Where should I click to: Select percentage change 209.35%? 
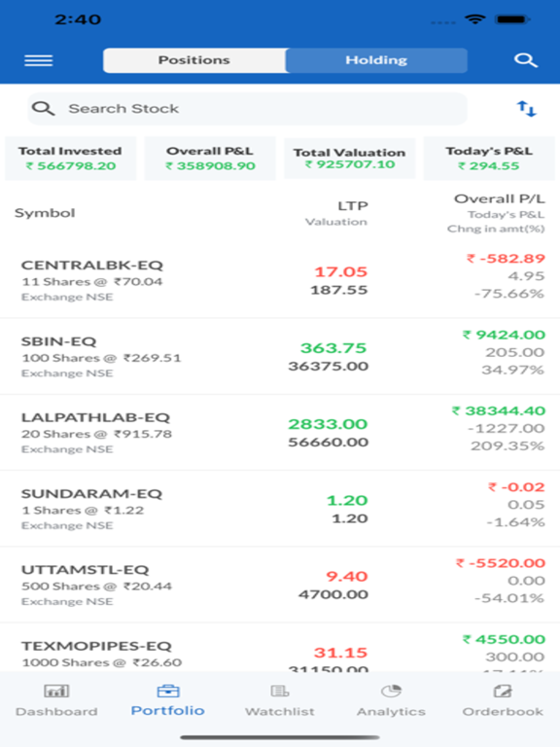[507, 445]
